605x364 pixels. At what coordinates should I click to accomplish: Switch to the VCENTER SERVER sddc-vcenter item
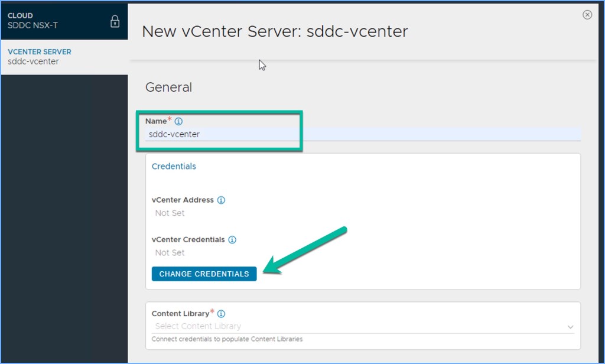pos(53,57)
